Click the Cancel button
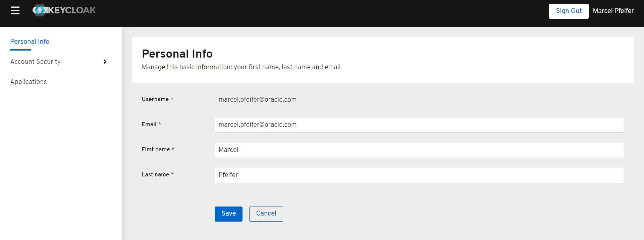644x240 pixels. pos(266,214)
